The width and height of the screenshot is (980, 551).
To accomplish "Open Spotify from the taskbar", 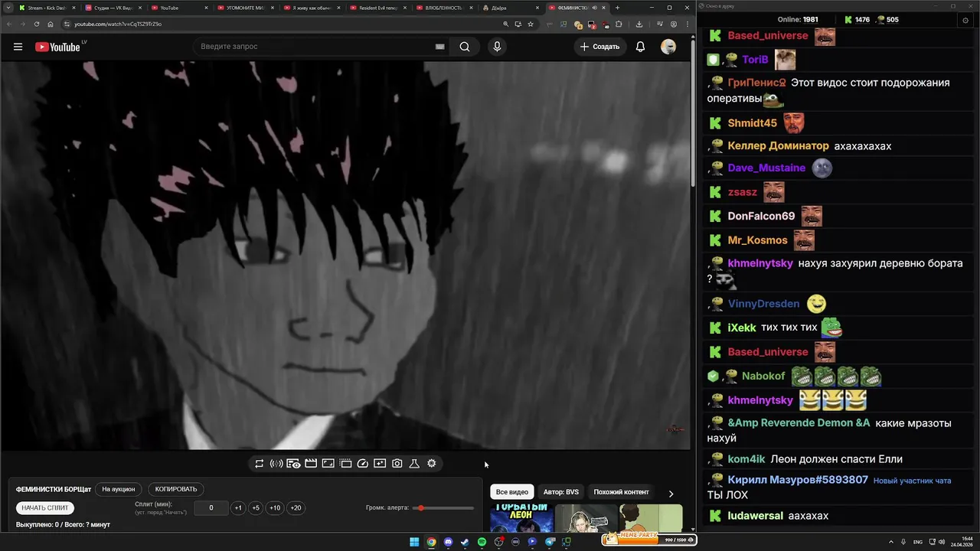I will (482, 542).
